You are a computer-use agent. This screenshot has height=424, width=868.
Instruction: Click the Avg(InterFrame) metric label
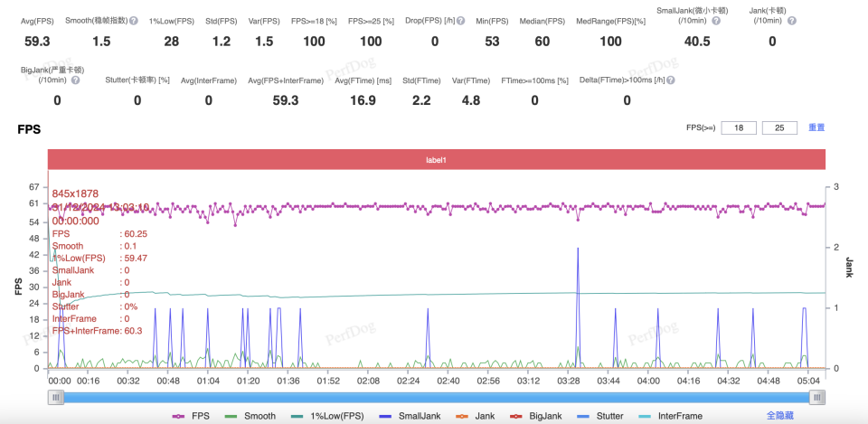tap(209, 80)
